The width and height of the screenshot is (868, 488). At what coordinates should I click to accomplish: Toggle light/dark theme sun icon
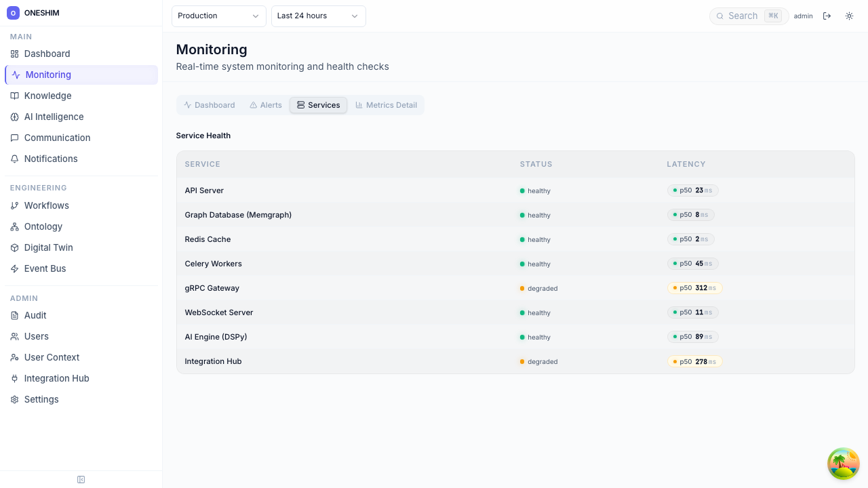[849, 16]
